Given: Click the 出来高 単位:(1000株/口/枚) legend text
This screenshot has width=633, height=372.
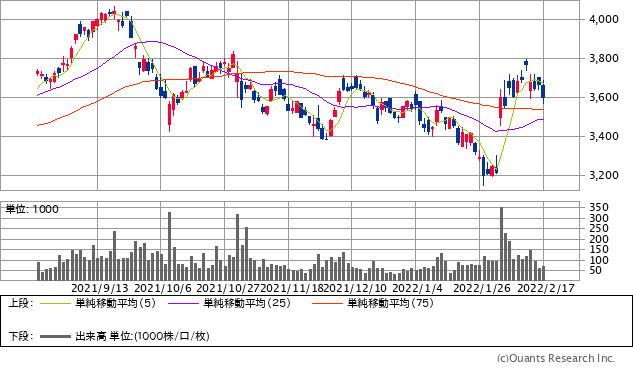Looking at the screenshot, I should [142, 336].
